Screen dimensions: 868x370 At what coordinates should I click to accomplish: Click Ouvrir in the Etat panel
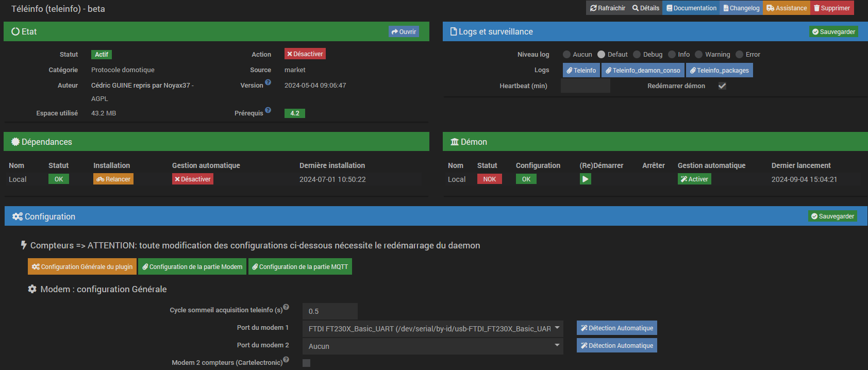pyautogui.click(x=404, y=31)
